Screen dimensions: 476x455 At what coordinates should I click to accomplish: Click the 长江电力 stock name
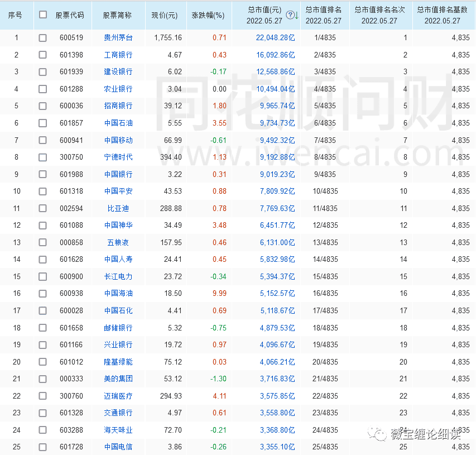point(118,277)
